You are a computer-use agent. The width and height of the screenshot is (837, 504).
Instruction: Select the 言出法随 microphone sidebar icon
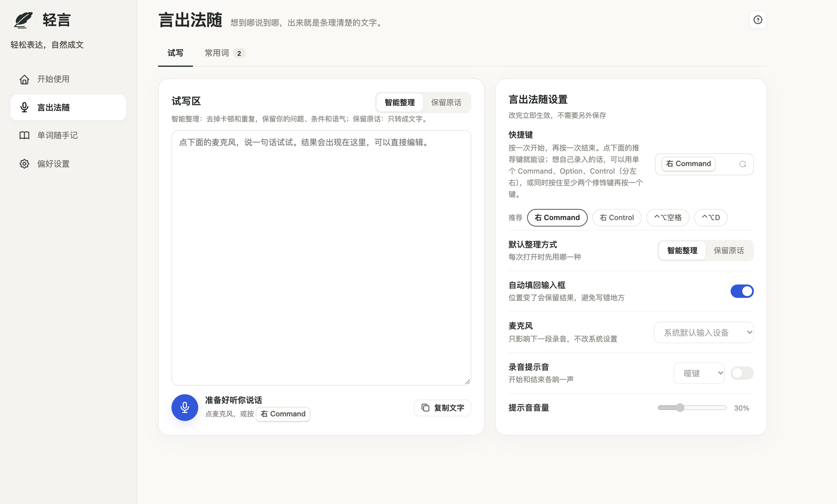(x=25, y=107)
